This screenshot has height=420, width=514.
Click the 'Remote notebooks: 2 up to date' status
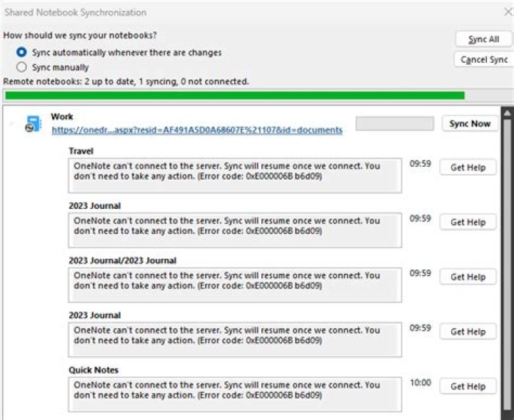126,81
